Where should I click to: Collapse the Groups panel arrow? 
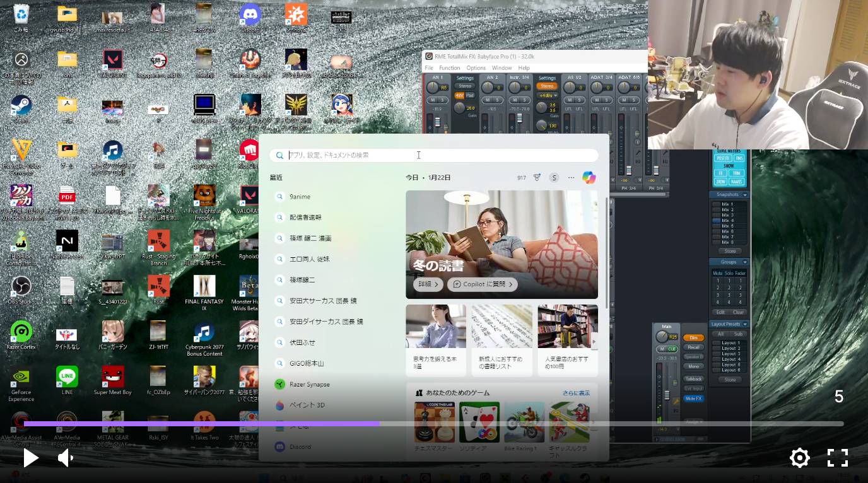click(744, 262)
